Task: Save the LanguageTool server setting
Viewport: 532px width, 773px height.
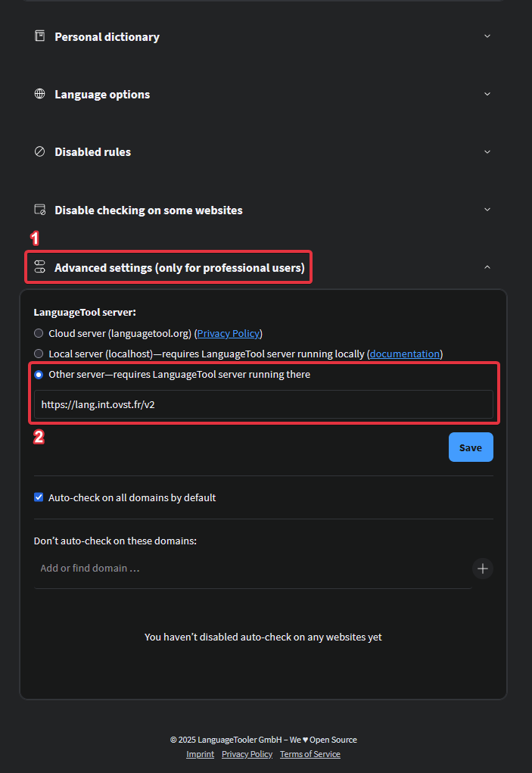Action: [x=470, y=447]
